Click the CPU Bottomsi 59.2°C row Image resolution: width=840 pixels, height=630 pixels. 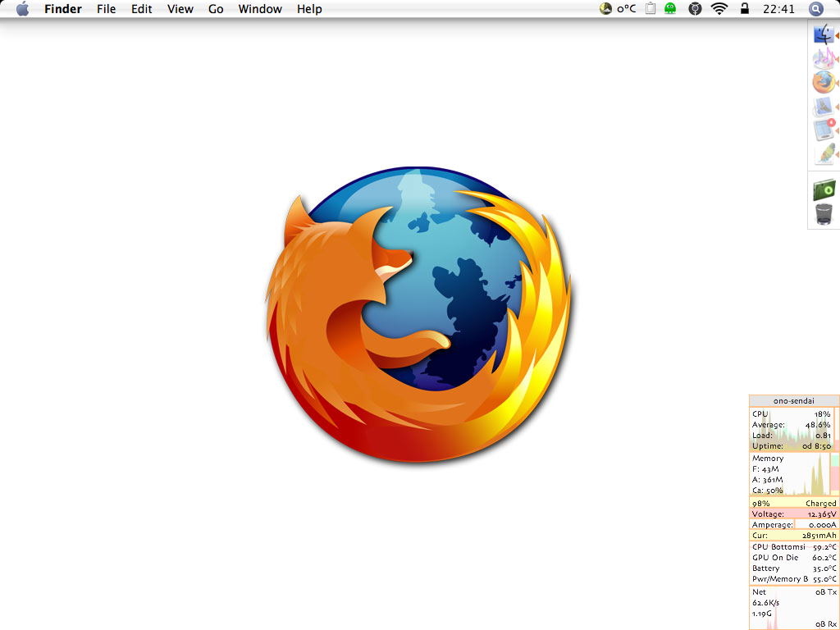tap(794, 547)
